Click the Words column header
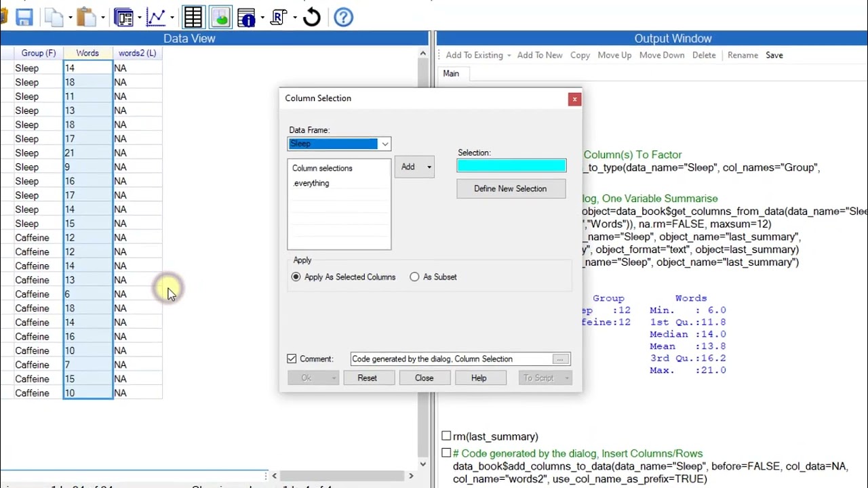 (x=87, y=53)
